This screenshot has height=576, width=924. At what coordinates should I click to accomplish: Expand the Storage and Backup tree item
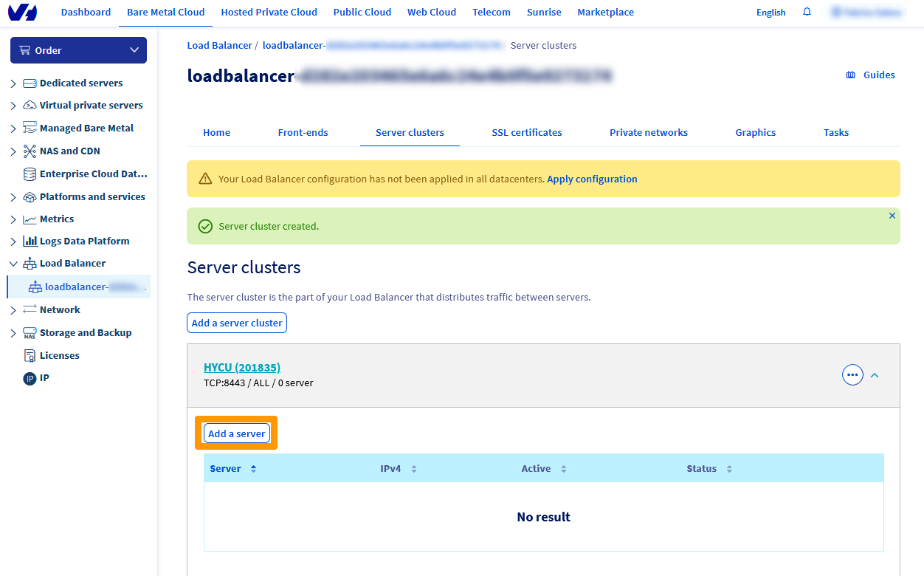(13, 332)
